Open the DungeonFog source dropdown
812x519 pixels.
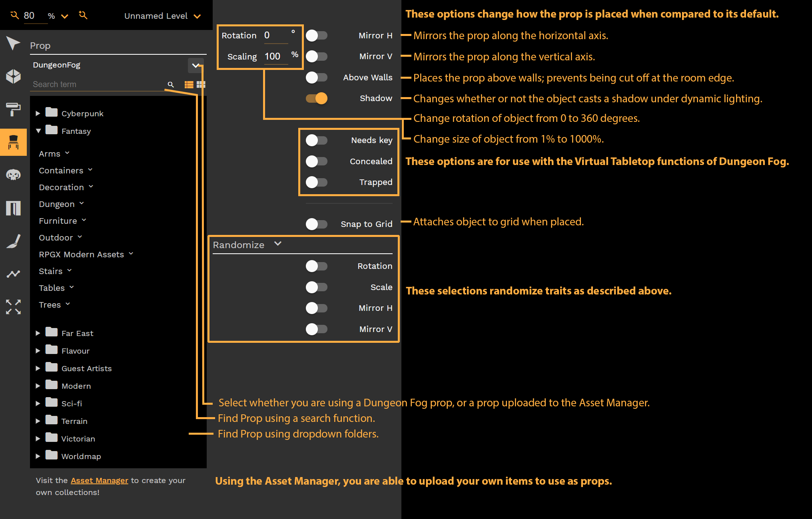coord(196,65)
